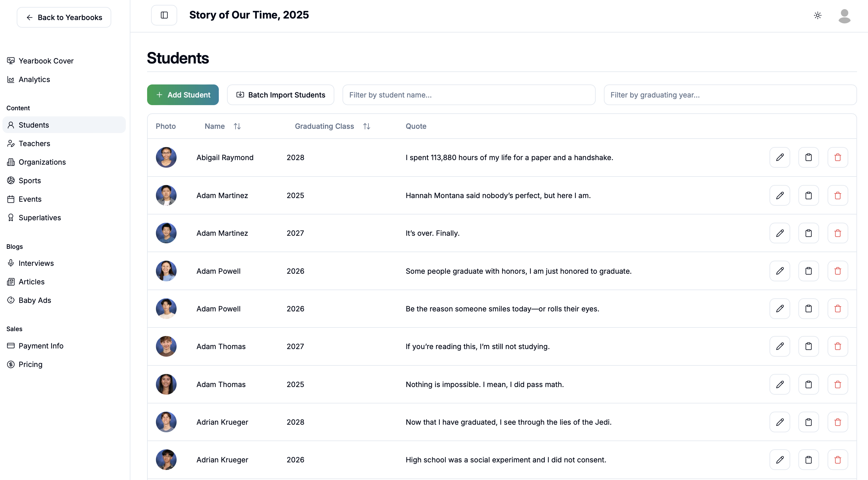The image size is (868, 480).
Task: Navigate to the Superlatives section
Action: [x=40, y=218]
